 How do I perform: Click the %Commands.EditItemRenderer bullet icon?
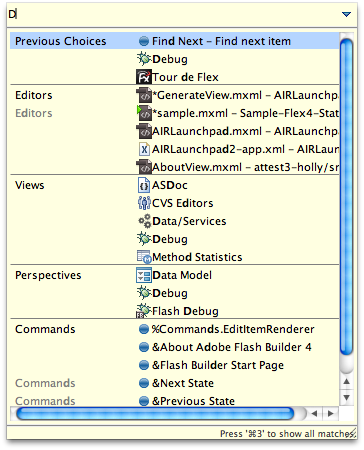(144, 329)
